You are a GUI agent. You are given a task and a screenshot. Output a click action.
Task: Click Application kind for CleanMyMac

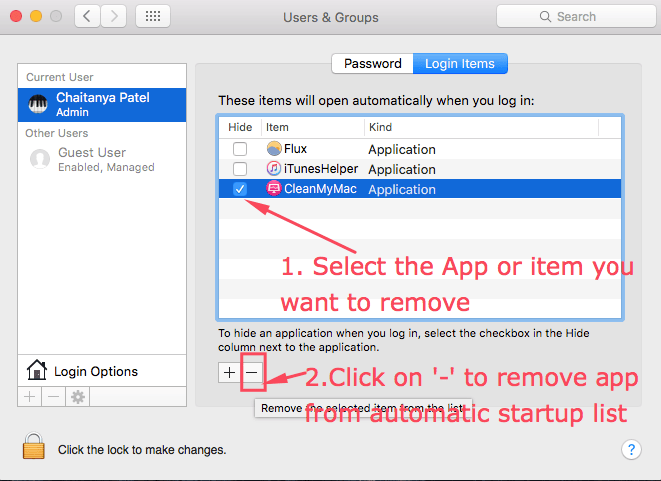click(x=402, y=190)
